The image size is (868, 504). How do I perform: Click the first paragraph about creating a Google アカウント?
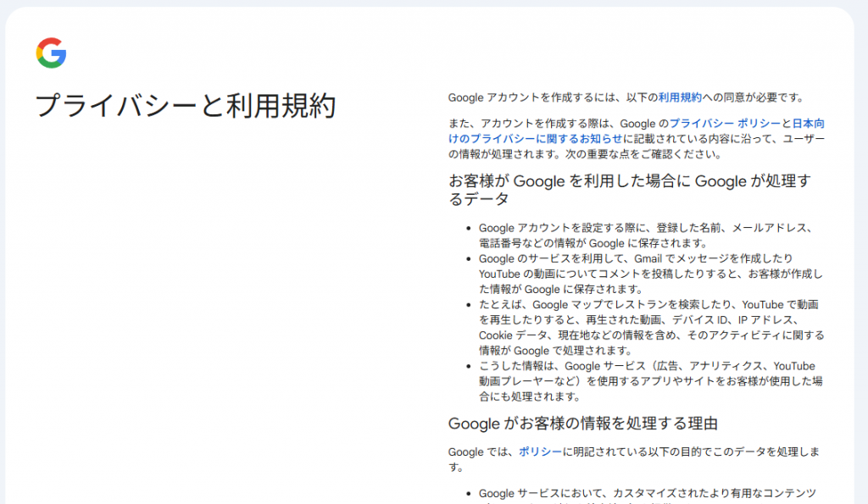coord(625,98)
